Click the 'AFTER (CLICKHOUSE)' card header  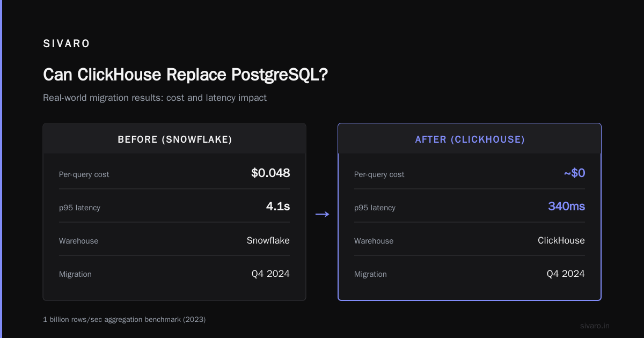[470, 139]
